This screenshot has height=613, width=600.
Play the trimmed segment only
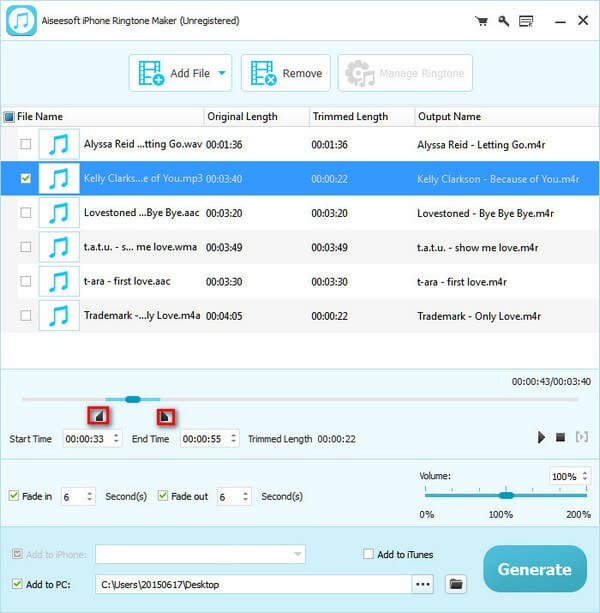tap(582, 437)
